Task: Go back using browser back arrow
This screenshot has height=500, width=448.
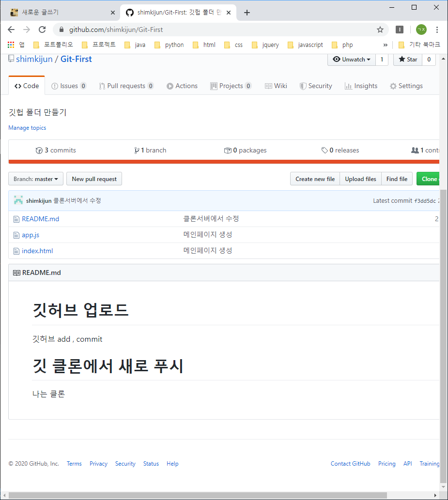Action: click(11, 30)
